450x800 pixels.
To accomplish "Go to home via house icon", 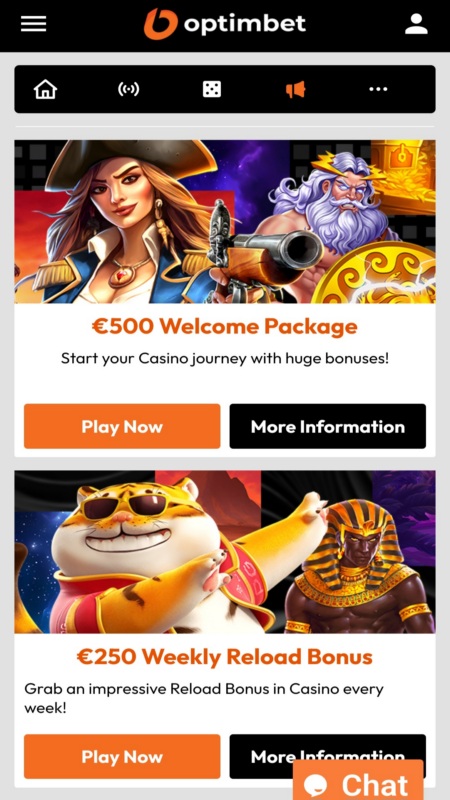I will 45,89.
